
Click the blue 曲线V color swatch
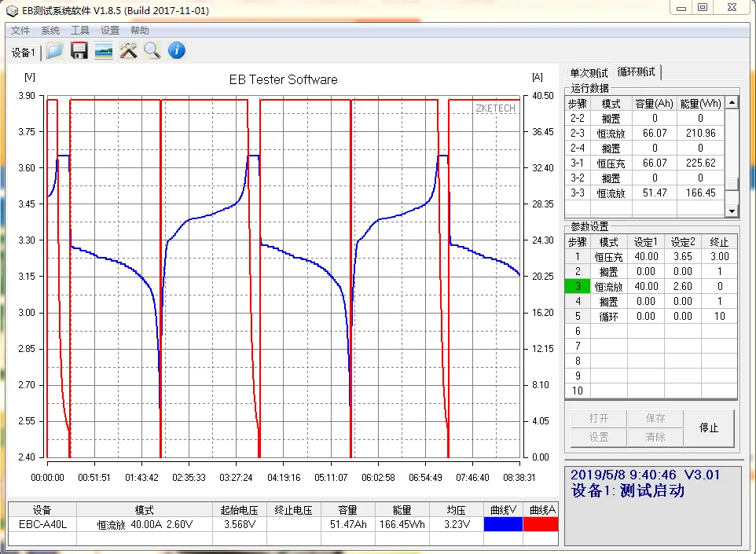point(503,524)
